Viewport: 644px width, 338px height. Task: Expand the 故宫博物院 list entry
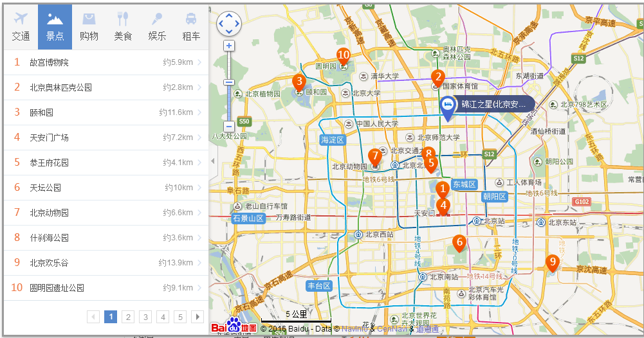coord(106,62)
